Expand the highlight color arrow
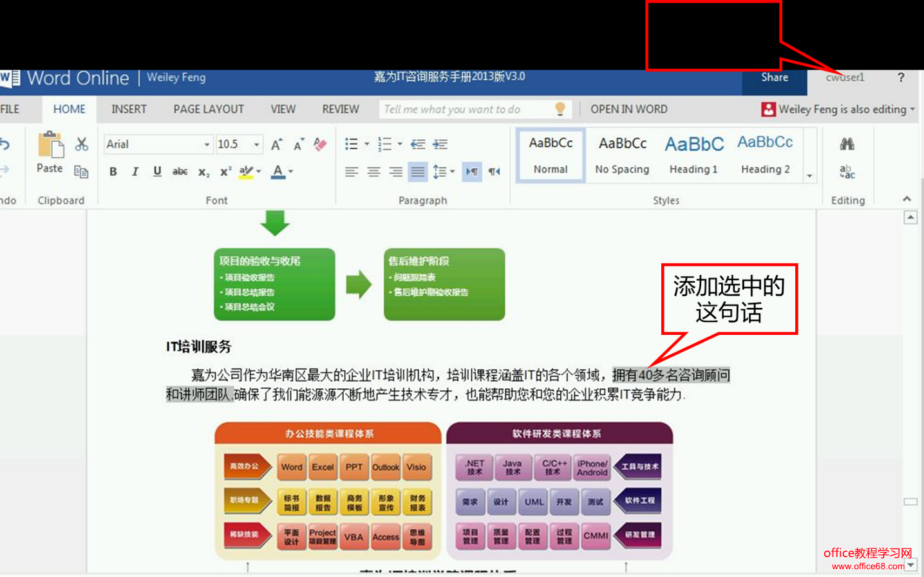Screen dimensions: 924x577 259,171
